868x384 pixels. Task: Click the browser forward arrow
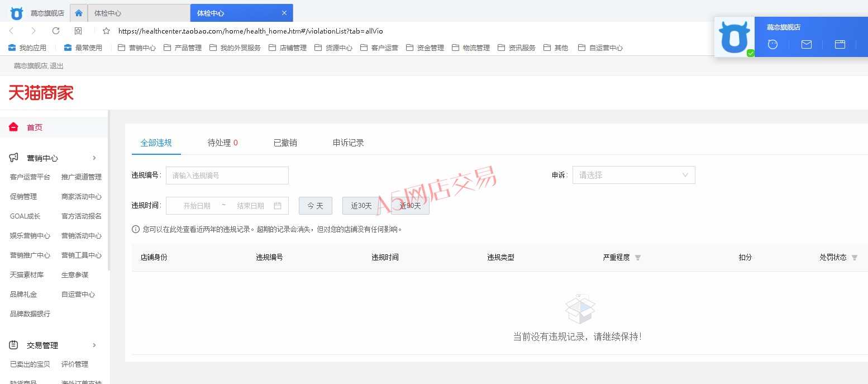pos(34,31)
